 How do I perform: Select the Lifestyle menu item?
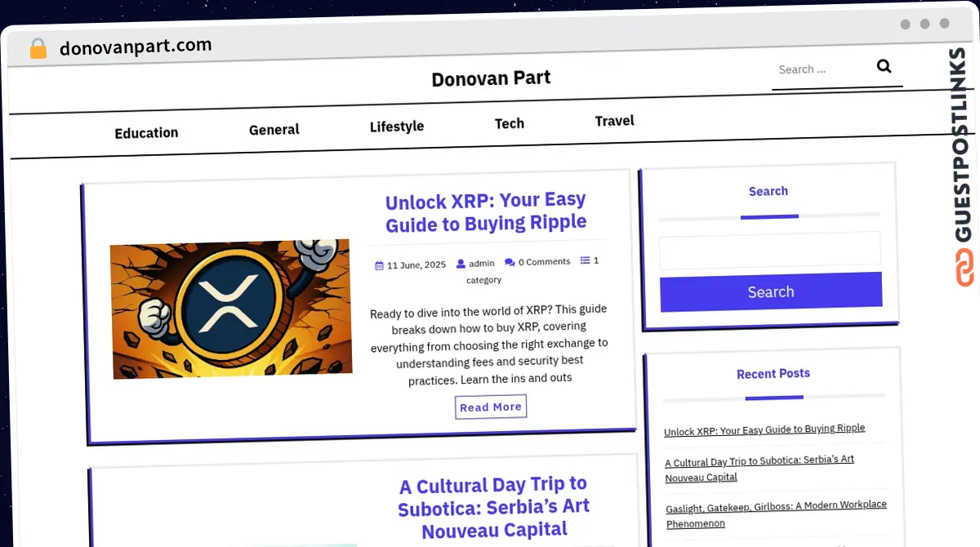(397, 127)
